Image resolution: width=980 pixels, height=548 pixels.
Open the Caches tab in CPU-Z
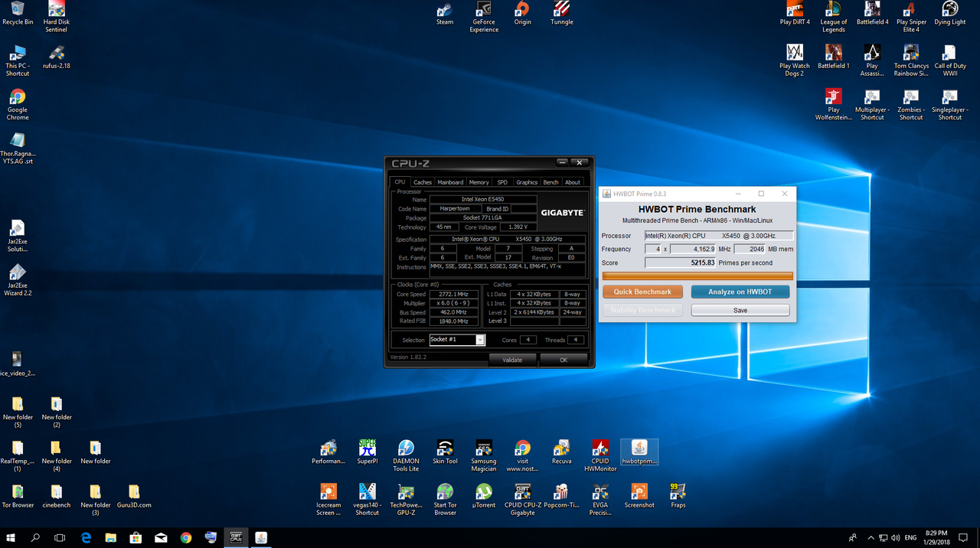tap(423, 182)
